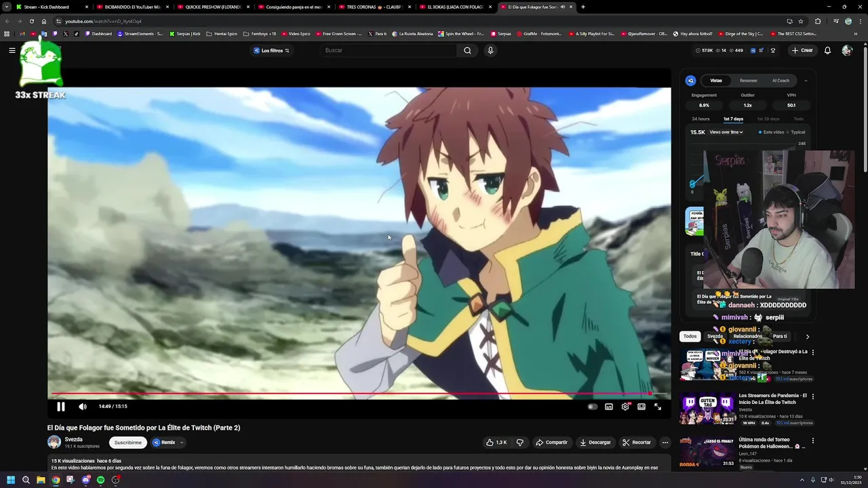
Task: Open the Pokémon Halloween tournament thumbnail
Action: click(x=707, y=453)
